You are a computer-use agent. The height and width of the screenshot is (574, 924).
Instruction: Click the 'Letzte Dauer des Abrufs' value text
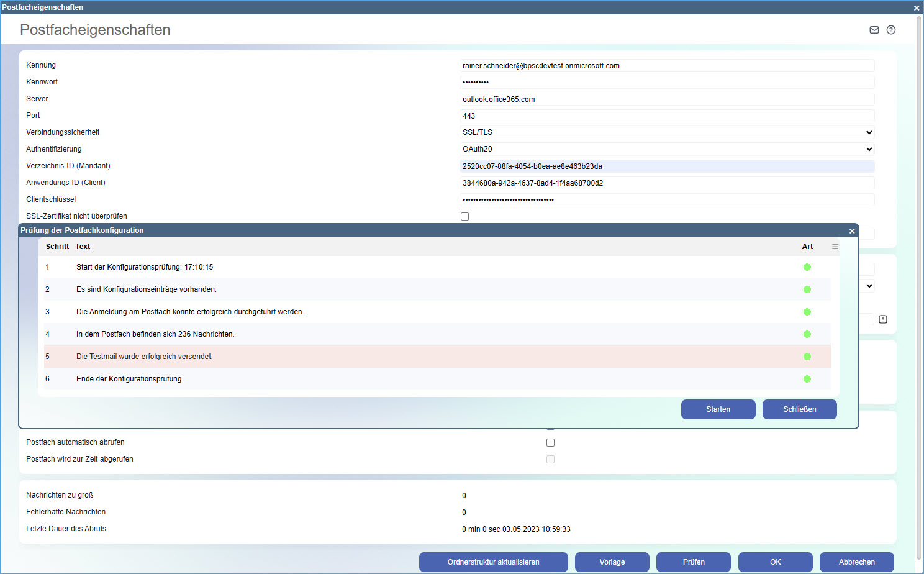click(x=516, y=529)
